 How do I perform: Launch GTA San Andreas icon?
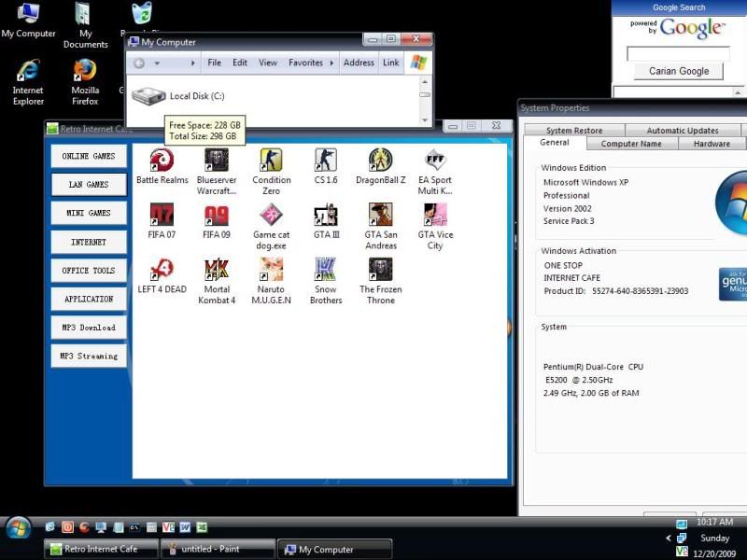381,226
